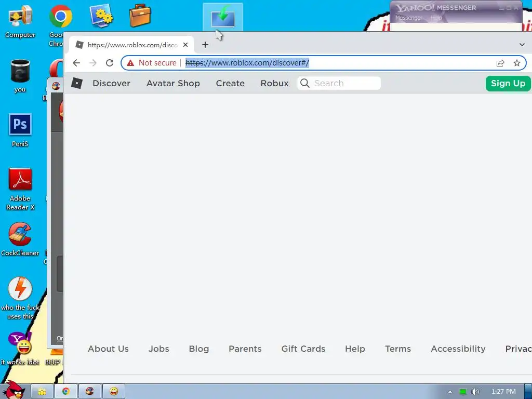Viewport: 532px width, 399px height.
Task: Click the Adobe Reader X desktop icon
Action: [20, 189]
